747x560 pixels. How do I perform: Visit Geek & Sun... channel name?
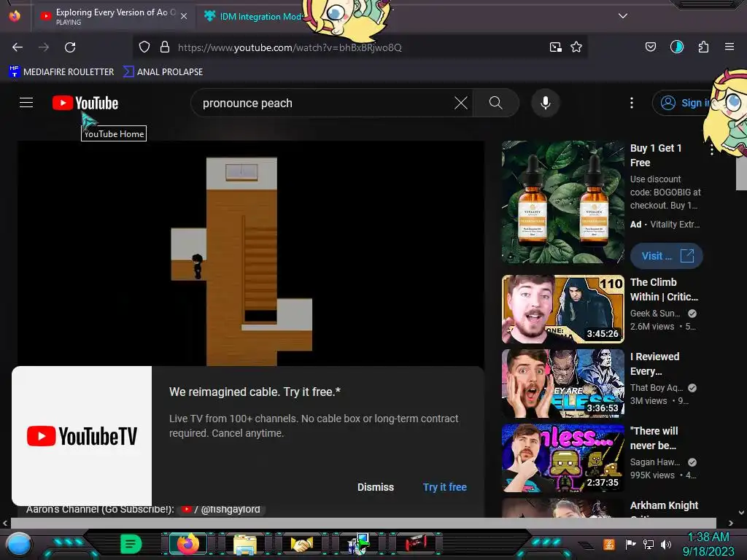pos(655,314)
